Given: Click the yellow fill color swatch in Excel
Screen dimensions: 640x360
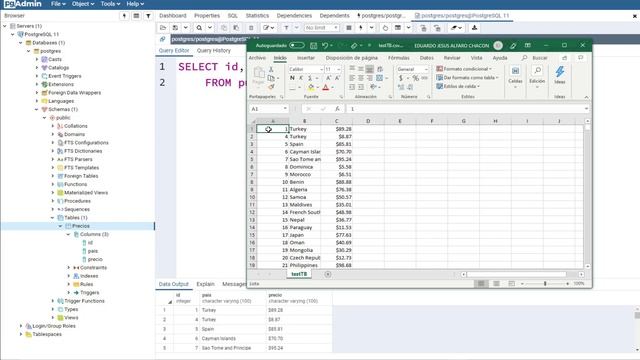Looking at the screenshot, I should (x=311, y=87).
